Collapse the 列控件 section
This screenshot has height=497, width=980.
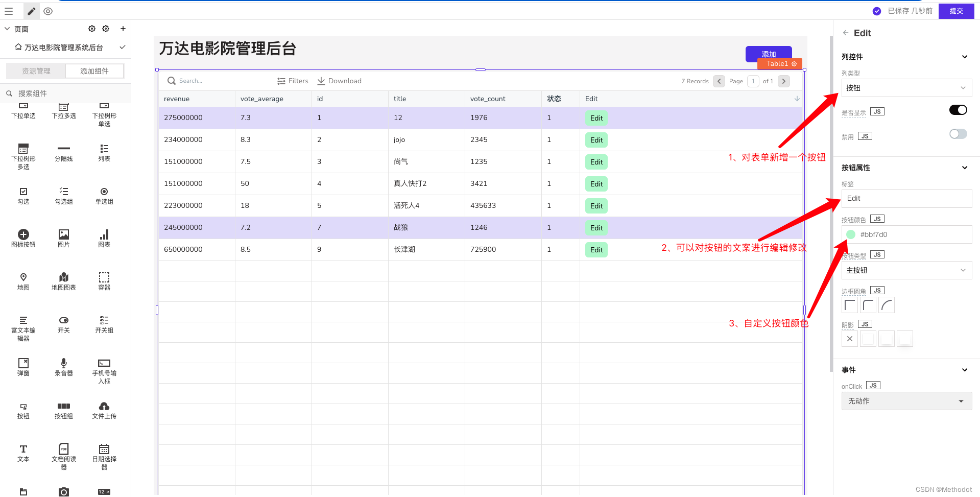(x=965, y=57)
